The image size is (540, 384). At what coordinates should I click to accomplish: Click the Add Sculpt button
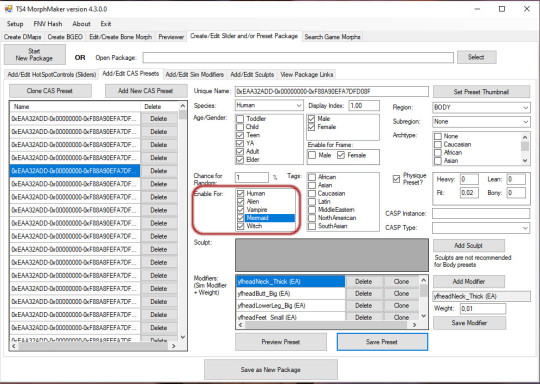tap(469, 246)
